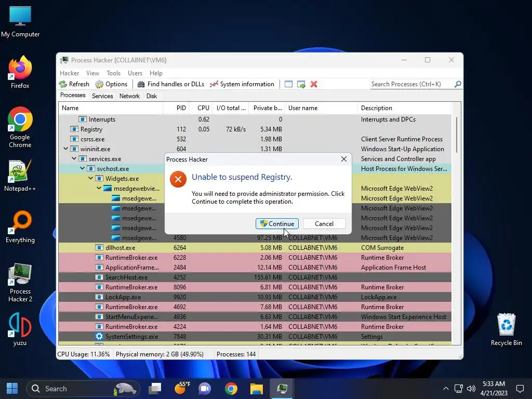Click the taskbar Search box
Image resolution: width=532 pixels, height=399 pixels.
pyautogui.click(x=83, y=389)
